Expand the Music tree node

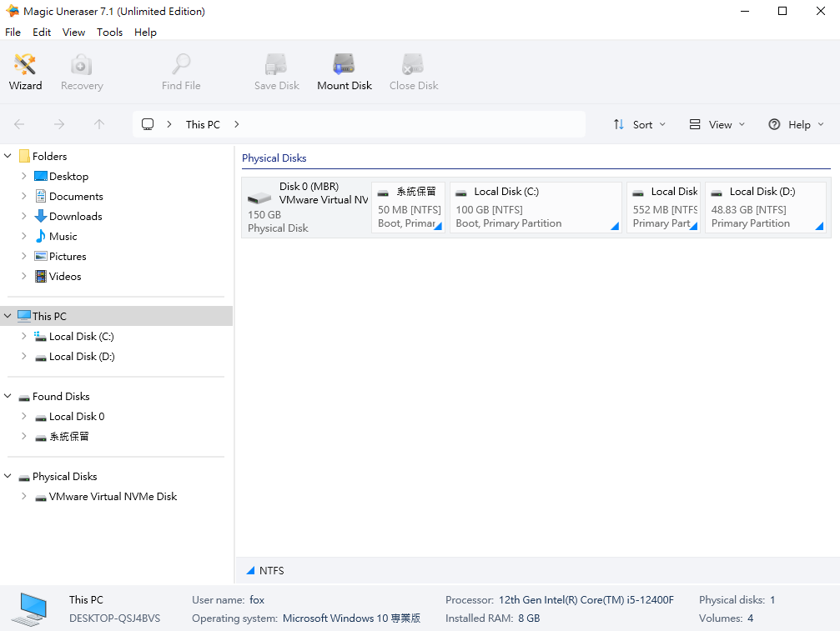(x=23, y=236)
